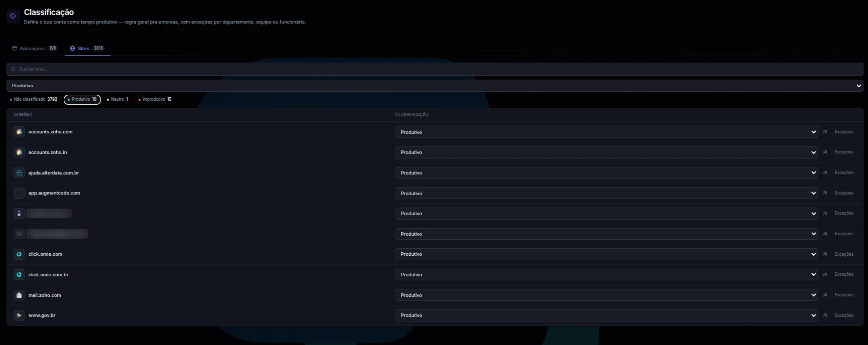Click the exceptions people icon for www.gov.br
This screenshot has height=345, width=868.
pos(825,315)
